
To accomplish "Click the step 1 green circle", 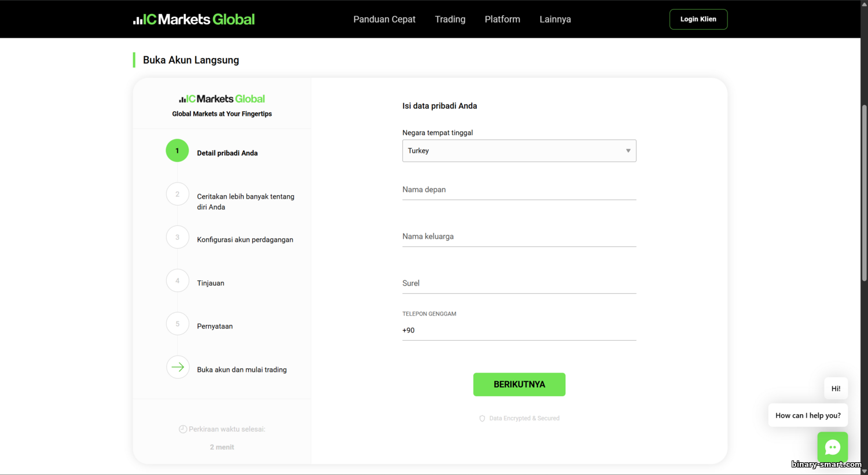I will pos(177,151).
